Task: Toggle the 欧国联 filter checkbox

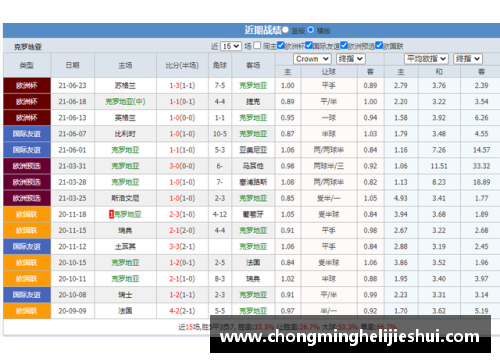Action: [x=379, y=45]
